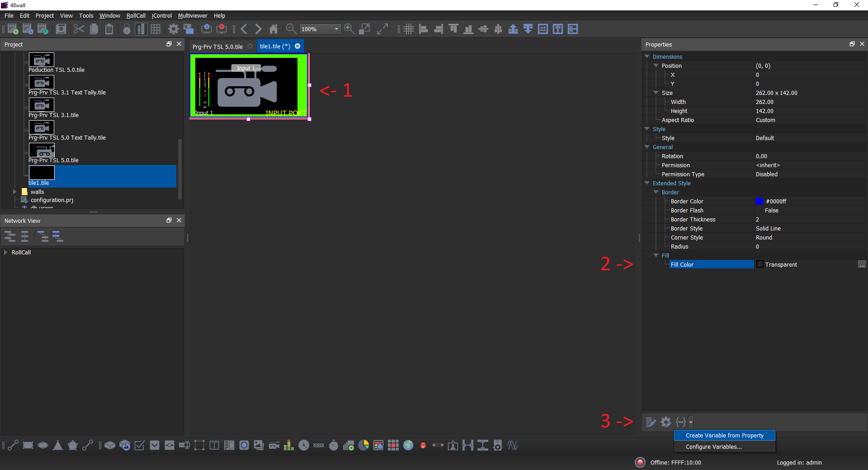Open the Project menu
The height and width of the screenshot is (470, 868).
tap(45, 15)
